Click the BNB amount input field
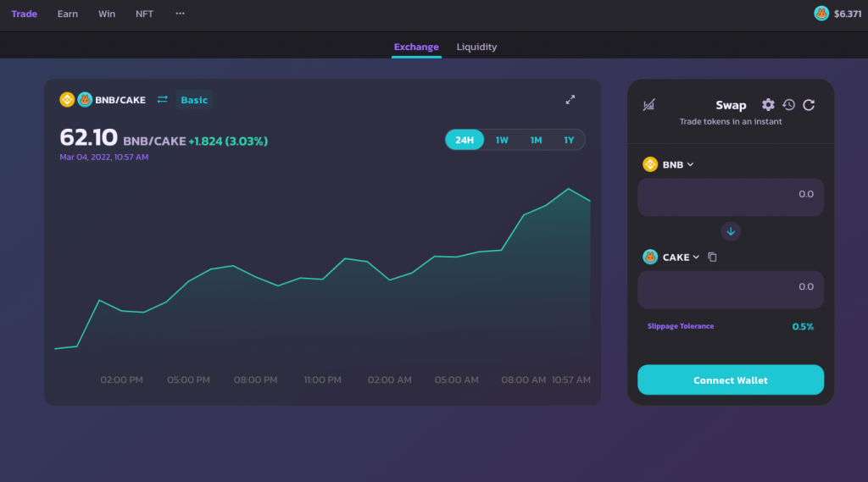868x482 pixels. [731, 197]
